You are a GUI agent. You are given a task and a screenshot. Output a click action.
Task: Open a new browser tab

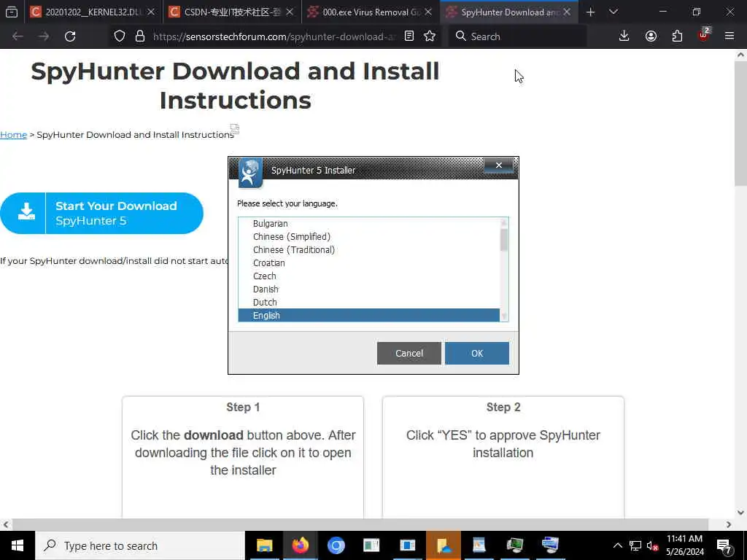click(591, 12)
